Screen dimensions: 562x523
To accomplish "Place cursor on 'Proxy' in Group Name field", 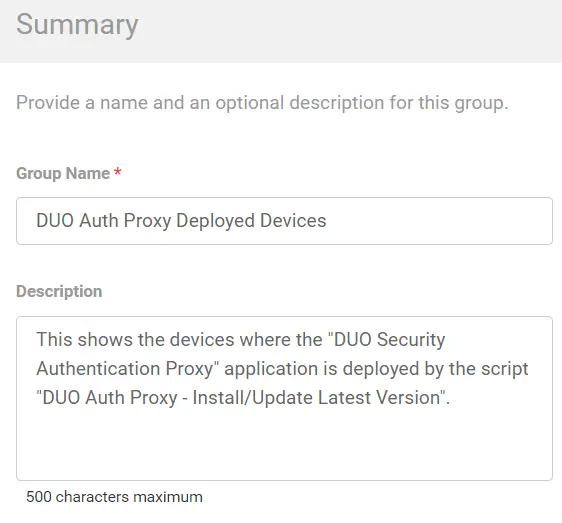I will click(147, 221).
